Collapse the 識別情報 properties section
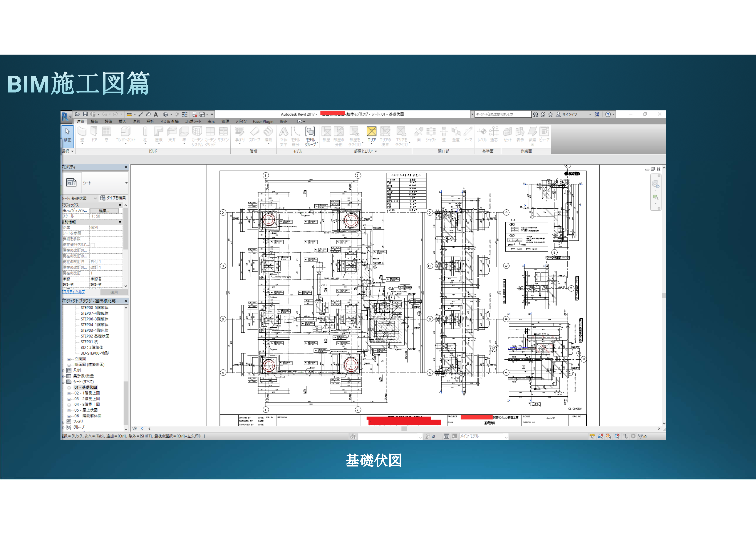 120,222
